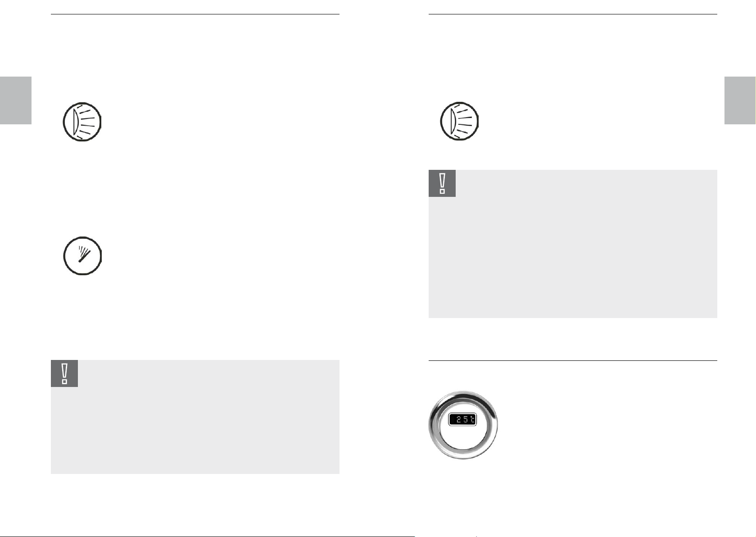Click inside right page gray caution box

[573, 257]
